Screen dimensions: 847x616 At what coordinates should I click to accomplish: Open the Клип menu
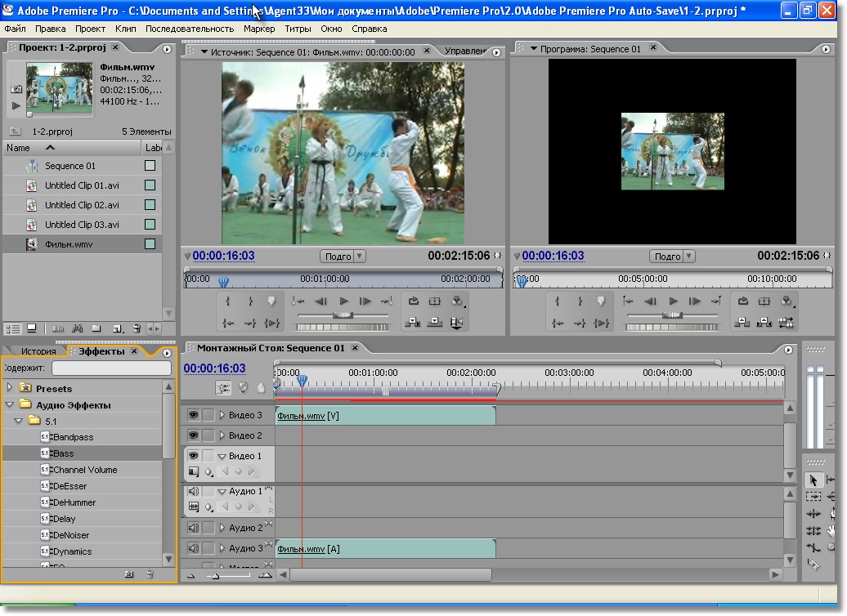125,29
